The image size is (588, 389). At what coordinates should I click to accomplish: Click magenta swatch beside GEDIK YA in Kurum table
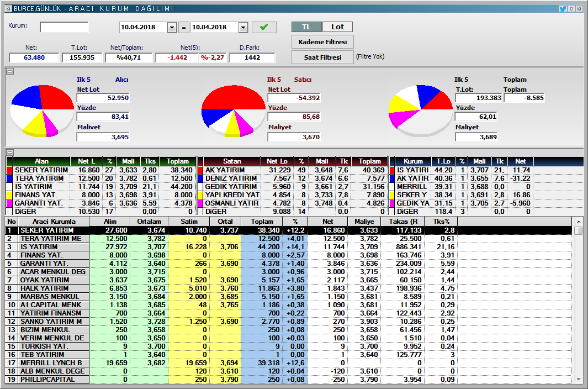[x=392, y=203]
